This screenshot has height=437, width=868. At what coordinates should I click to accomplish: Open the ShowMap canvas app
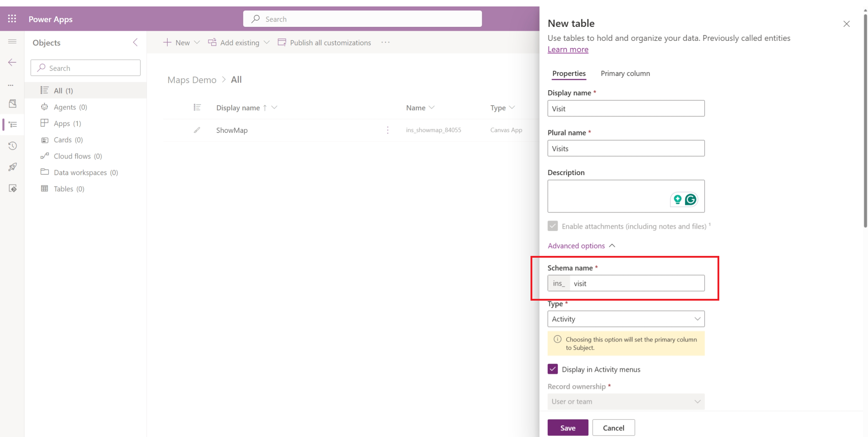232,130
